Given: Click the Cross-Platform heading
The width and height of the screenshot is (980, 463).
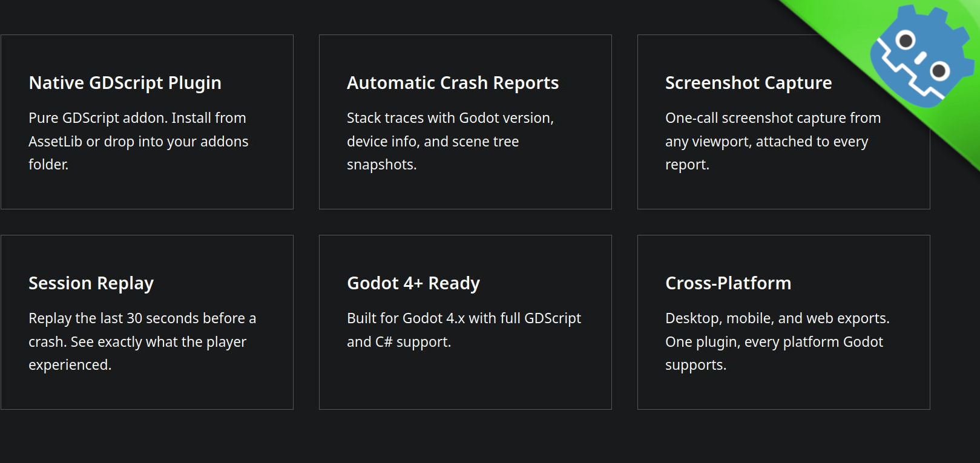Looking at the screenshot, I should click(728, 283).
